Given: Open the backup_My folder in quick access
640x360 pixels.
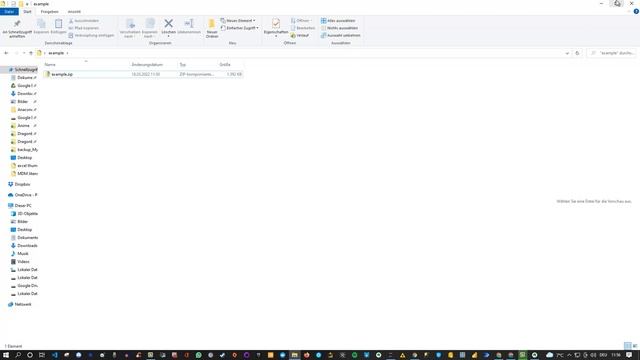Looking at the screenshot, I should click(24, 150).
